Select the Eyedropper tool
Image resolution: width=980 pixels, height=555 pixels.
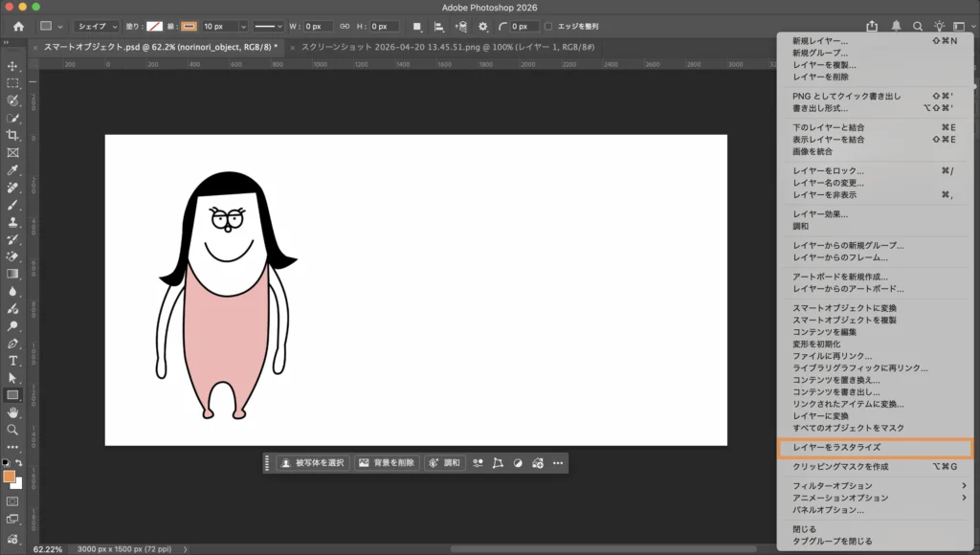point(13,170)
